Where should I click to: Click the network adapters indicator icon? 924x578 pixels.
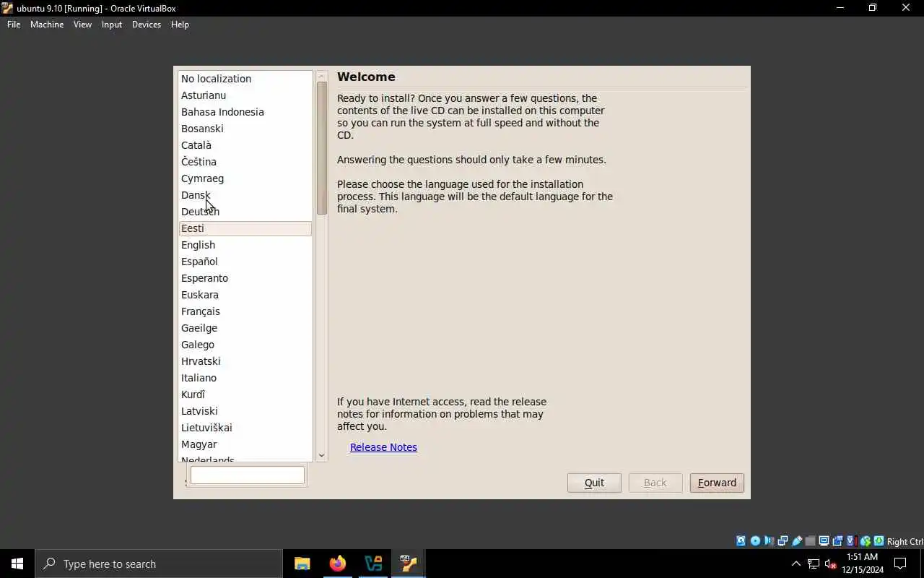coord(783,540)
